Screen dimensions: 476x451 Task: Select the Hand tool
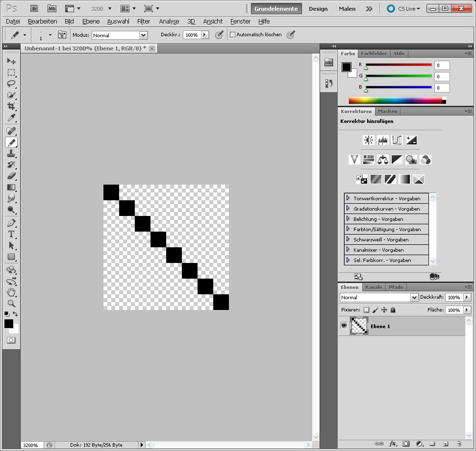11,292
